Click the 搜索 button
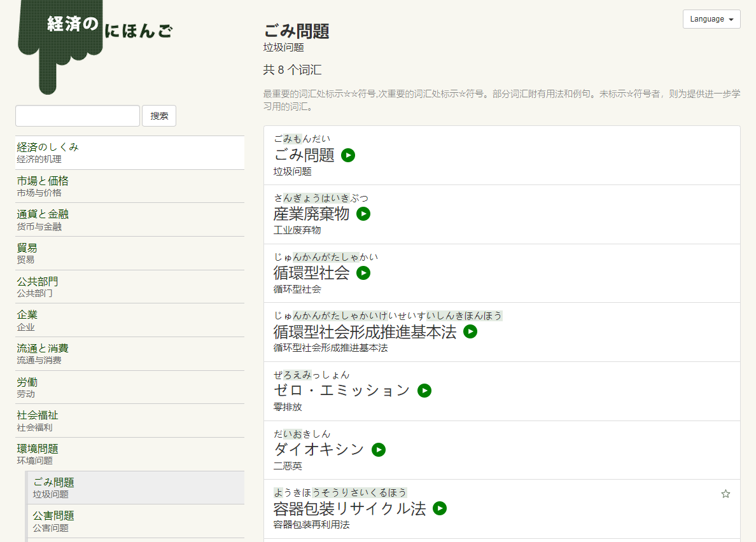 click(x=159, y=116)
